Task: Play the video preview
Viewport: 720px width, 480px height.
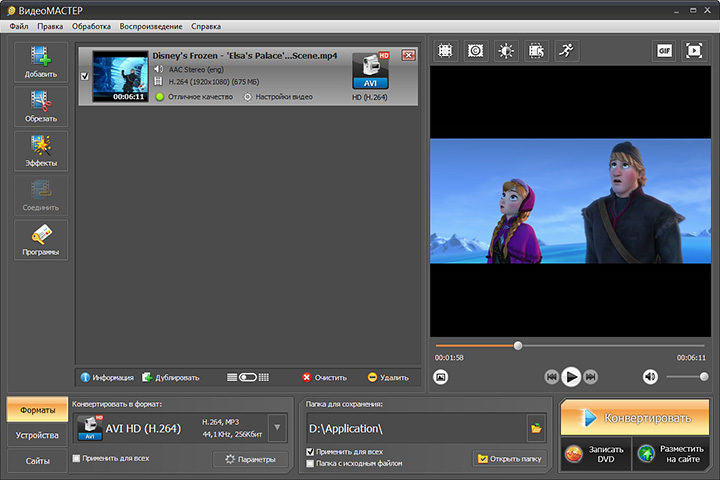Action: click(571, 377)
